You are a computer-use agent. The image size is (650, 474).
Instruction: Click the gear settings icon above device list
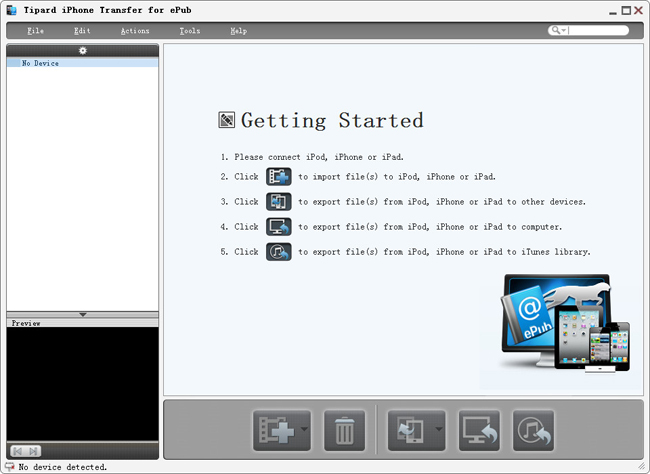82,51
